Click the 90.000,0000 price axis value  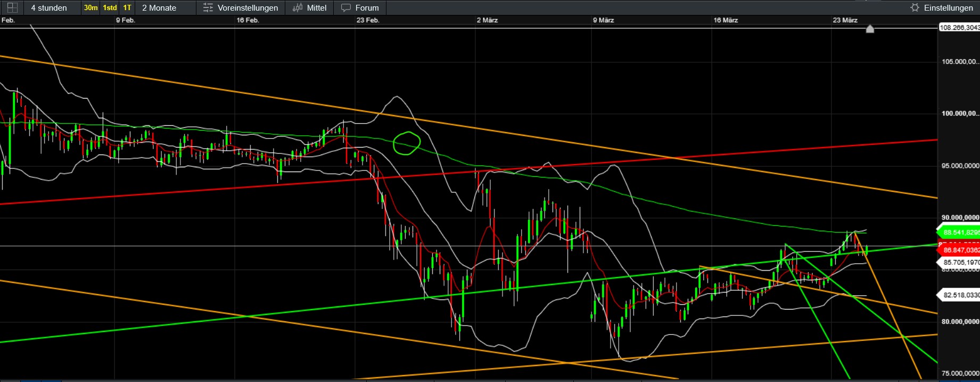(x=960, y=217)
